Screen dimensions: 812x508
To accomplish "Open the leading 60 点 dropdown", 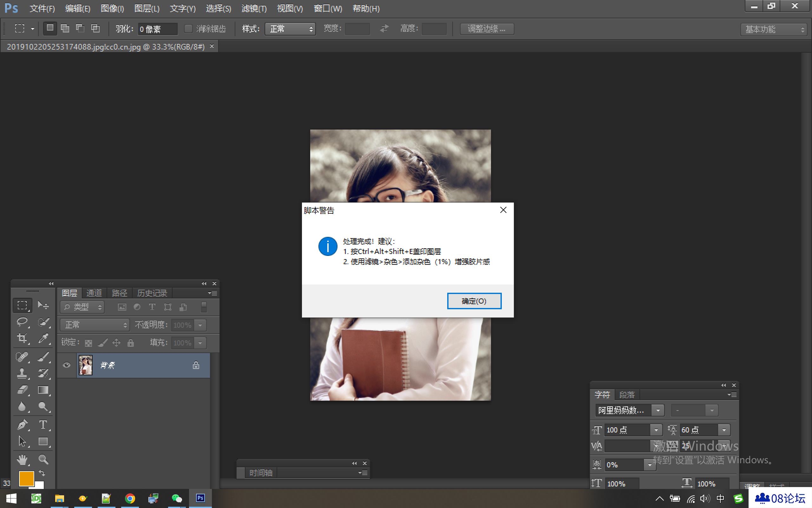I will click(x=724, y=430).
